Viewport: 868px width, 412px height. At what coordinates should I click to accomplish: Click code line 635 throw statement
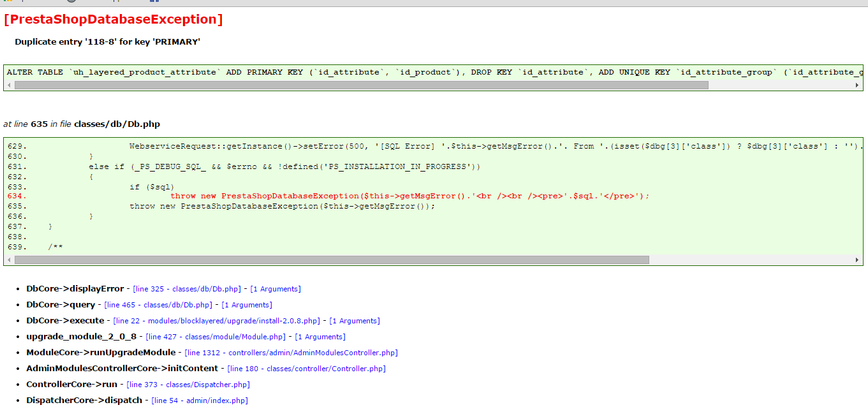click(282, 206)
